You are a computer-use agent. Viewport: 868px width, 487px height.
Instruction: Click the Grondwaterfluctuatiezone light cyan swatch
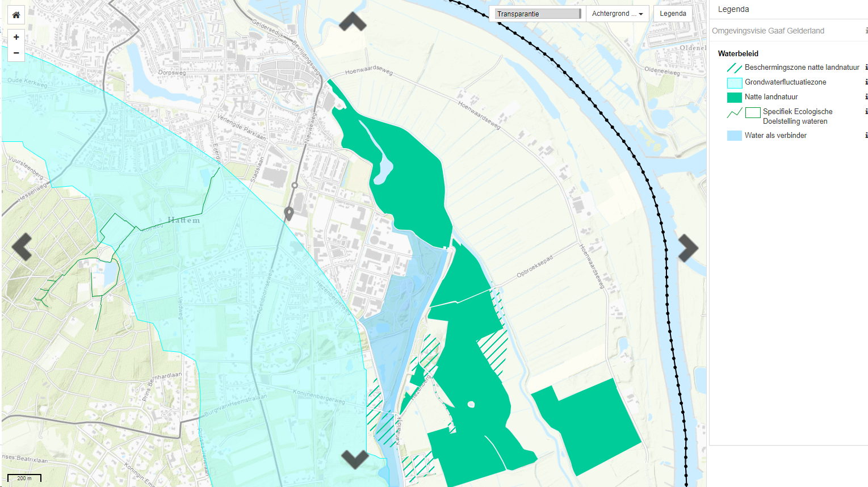(735, 82)
